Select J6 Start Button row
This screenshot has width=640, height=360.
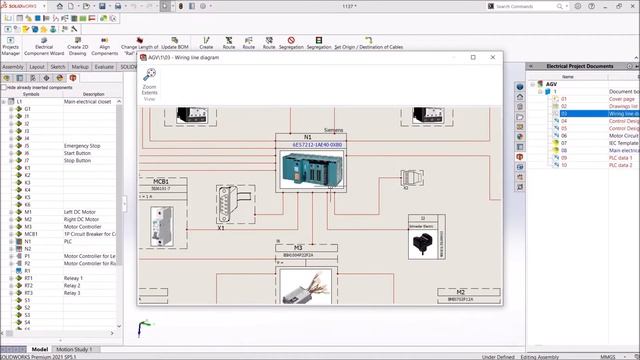pos(59,153)
